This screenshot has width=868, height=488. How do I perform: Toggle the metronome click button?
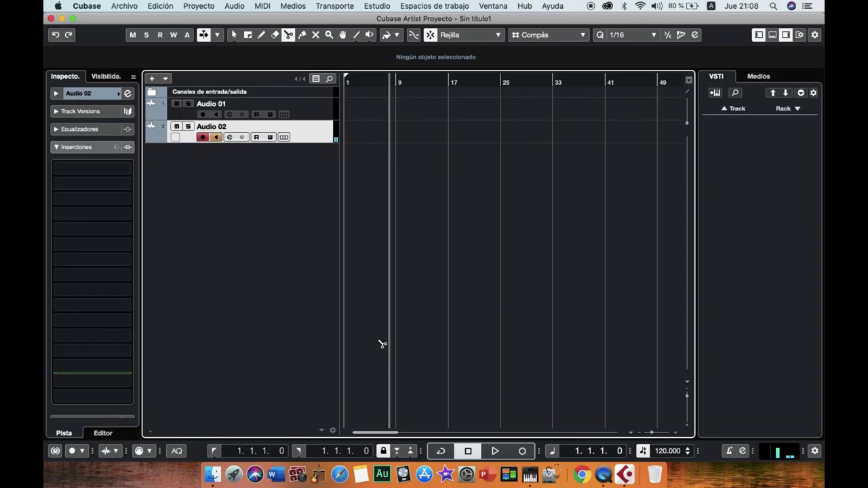[x=729, y=451]
